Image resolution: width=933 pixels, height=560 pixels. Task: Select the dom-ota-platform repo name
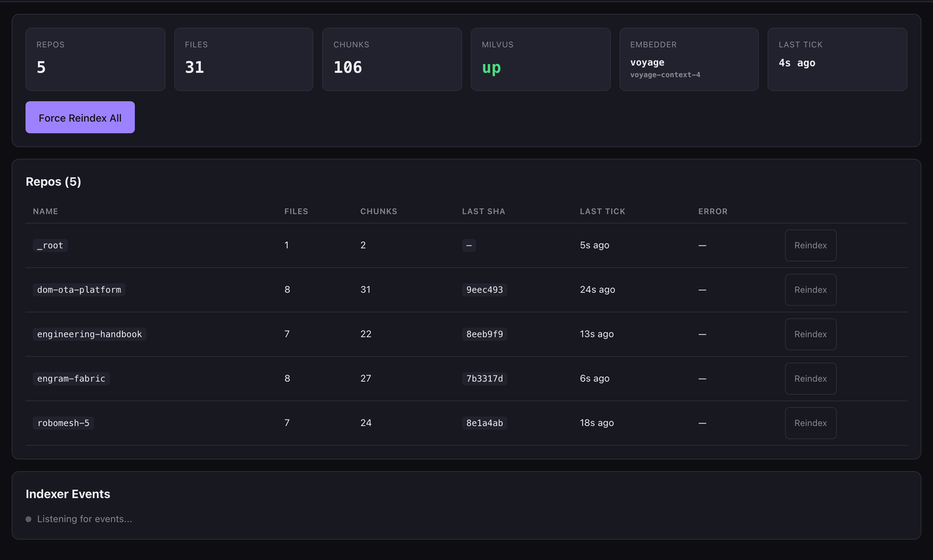79,290
